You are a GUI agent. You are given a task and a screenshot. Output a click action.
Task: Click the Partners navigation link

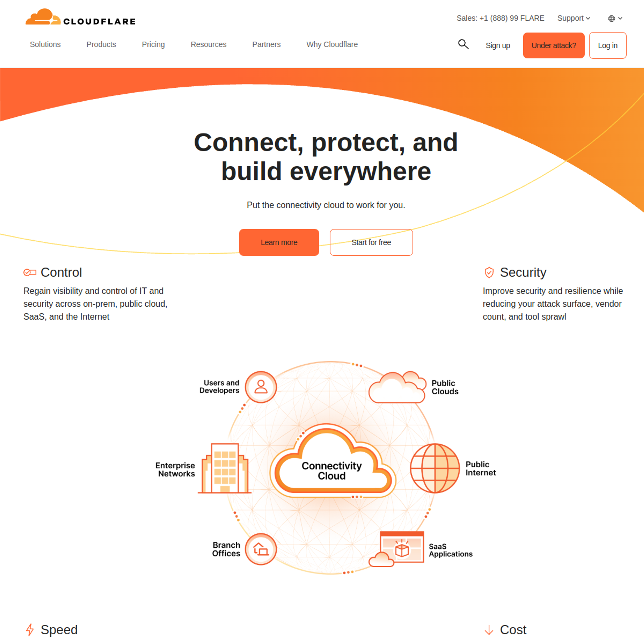[x=266, y=44]
